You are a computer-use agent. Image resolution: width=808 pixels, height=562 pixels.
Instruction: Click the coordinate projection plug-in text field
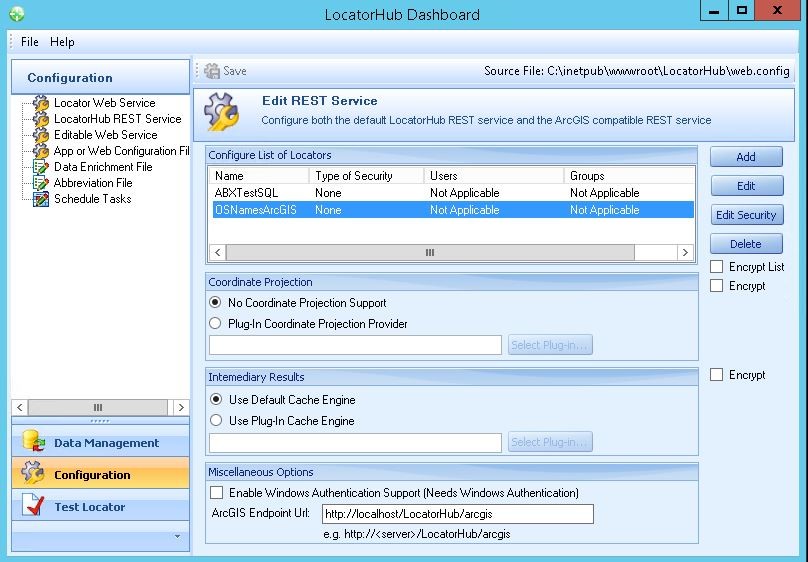click(x=355, y=345)
